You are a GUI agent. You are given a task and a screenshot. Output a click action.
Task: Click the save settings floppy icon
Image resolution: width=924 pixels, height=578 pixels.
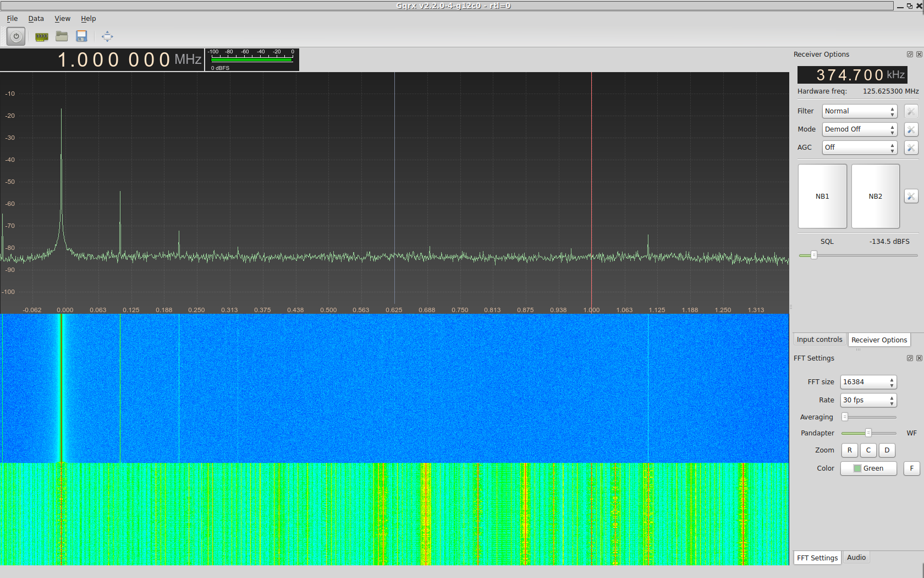coord(81,36)
